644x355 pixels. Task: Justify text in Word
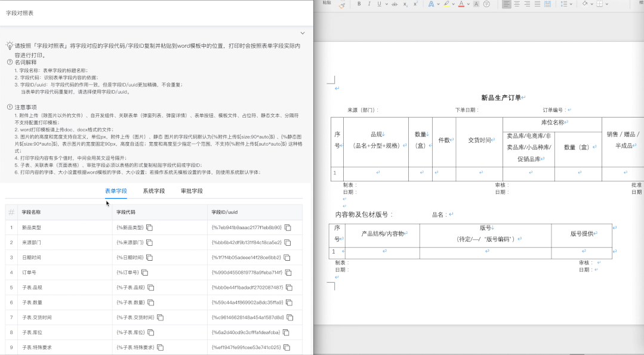(x=537, y=4)
